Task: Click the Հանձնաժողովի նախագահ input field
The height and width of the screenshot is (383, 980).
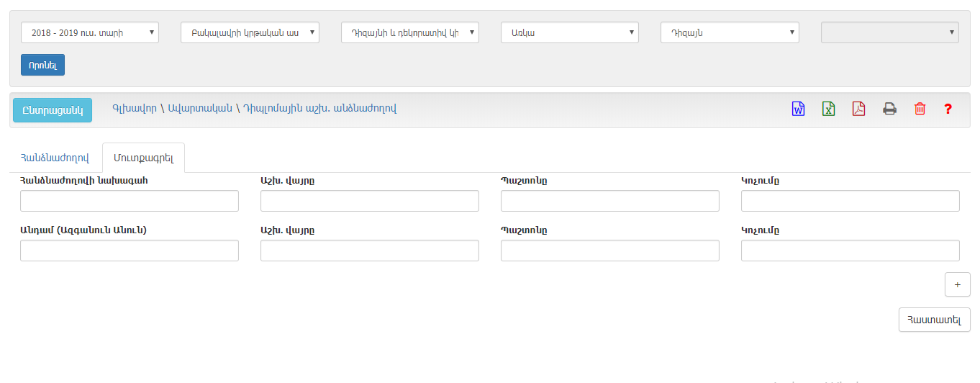Action: pyautogui.click(x=130, y=201)
